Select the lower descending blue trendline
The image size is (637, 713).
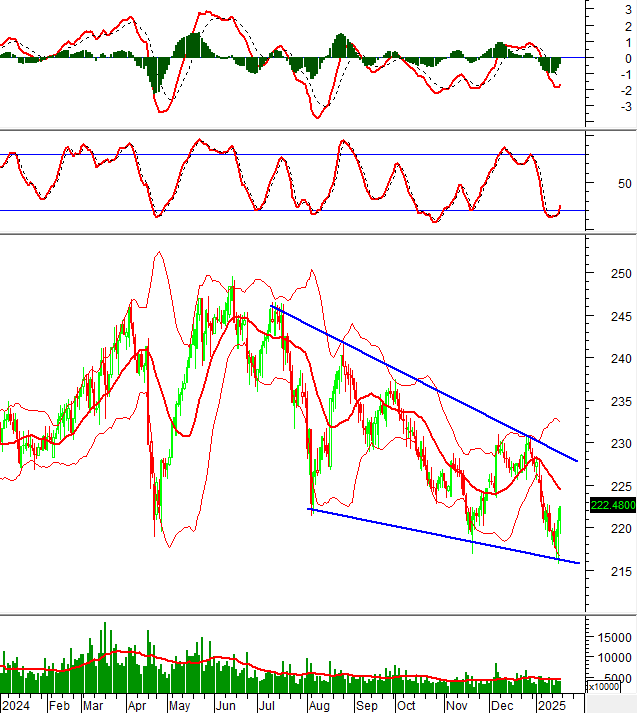click(x=444, y=536)
